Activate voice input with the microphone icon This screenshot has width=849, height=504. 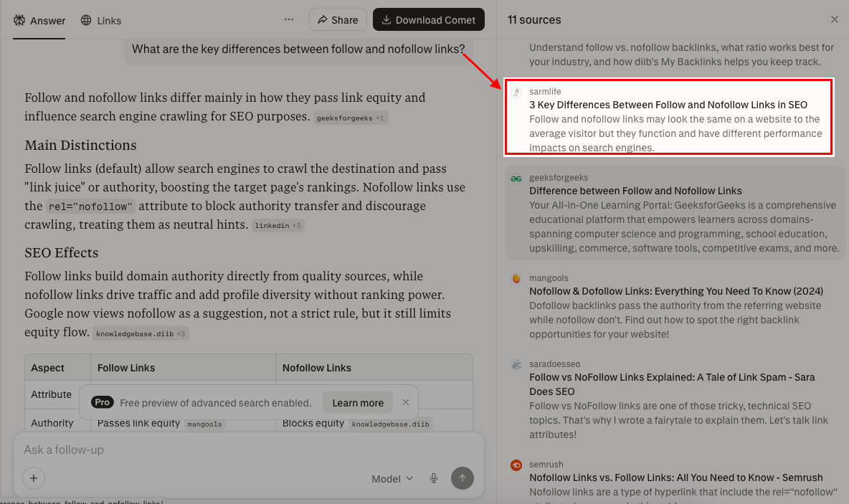(433, 478)
